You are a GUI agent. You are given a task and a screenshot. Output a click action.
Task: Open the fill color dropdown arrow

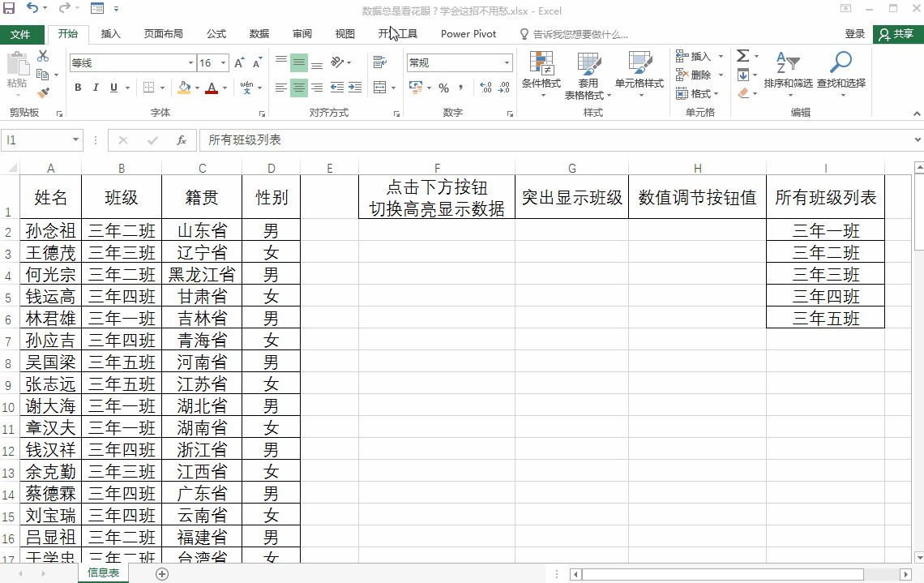[198, 88]
